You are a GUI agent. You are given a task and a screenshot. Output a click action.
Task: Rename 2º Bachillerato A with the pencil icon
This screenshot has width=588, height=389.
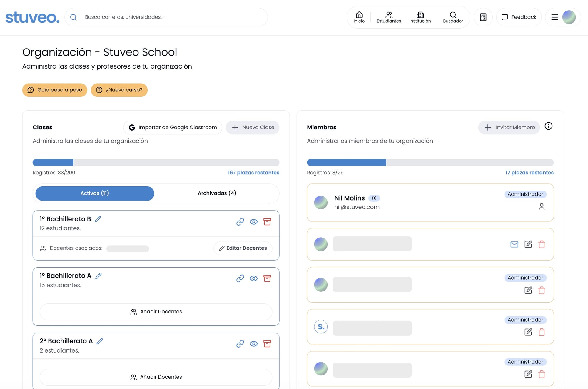[x=100, y=341]
